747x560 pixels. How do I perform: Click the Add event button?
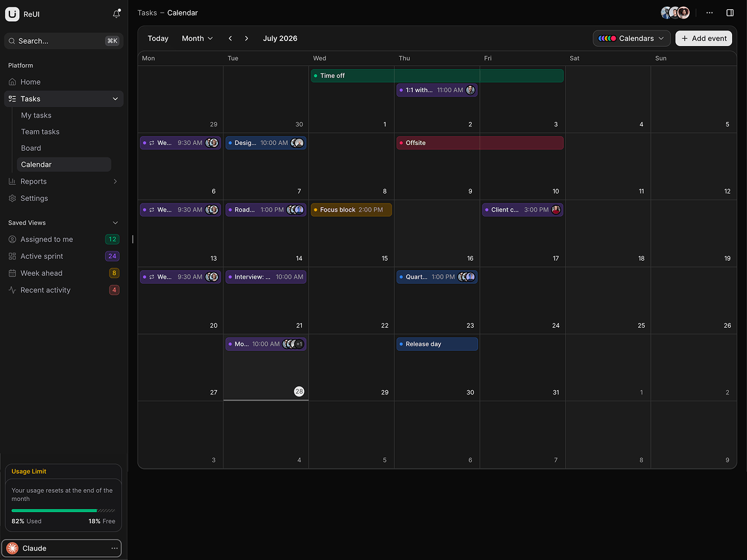[x=703, y=39]
